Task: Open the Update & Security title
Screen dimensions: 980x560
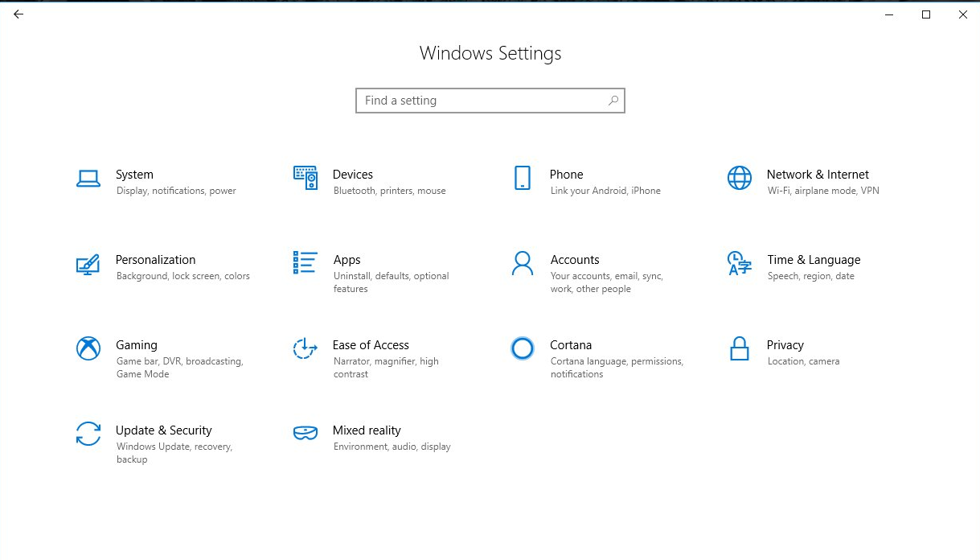Action: 164,430
